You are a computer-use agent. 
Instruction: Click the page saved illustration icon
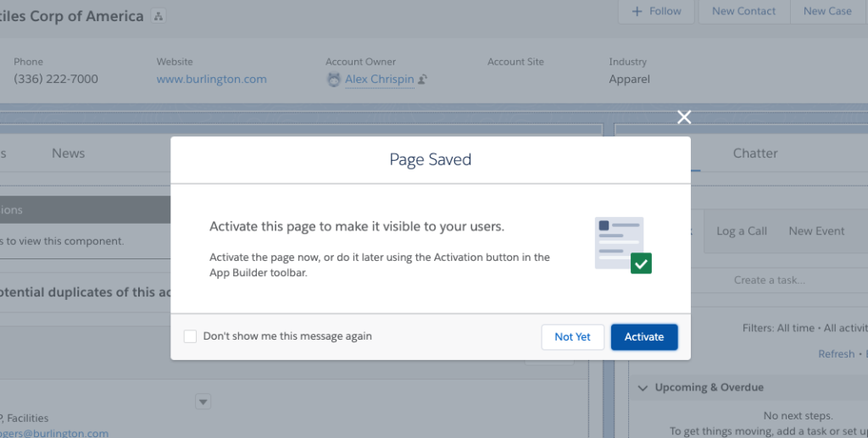pos(623,245)
